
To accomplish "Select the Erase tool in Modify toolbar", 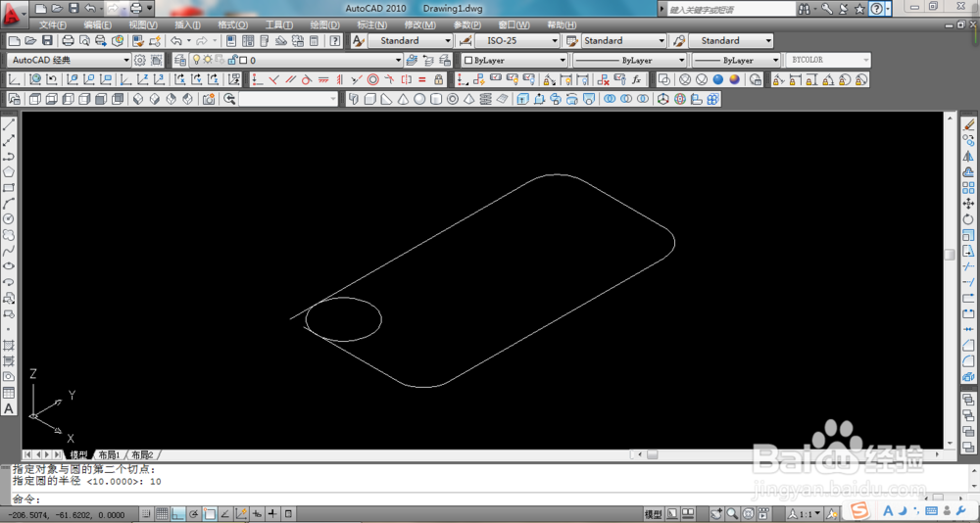I will tap(969, 124).
